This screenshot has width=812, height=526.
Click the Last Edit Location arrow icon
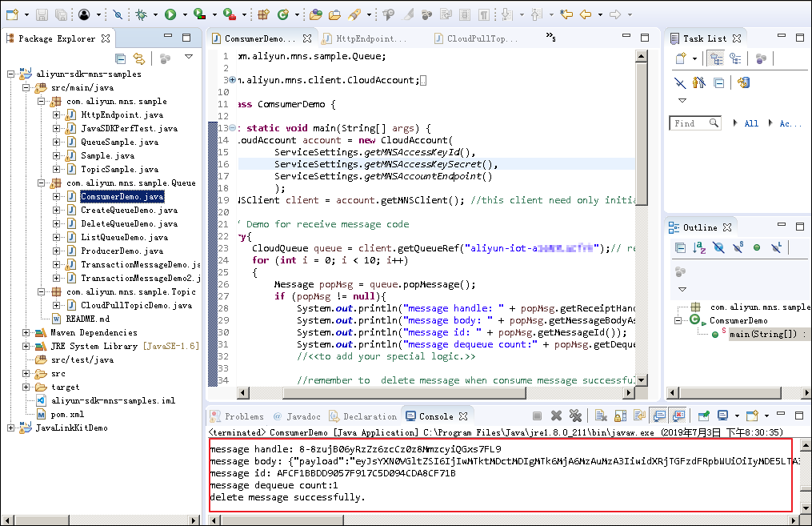[566, 14]
